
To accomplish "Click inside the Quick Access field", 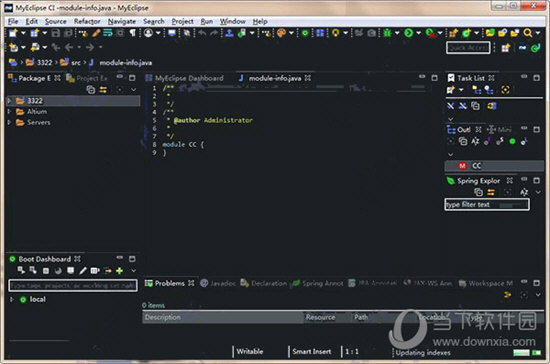I will coord(468,48).
